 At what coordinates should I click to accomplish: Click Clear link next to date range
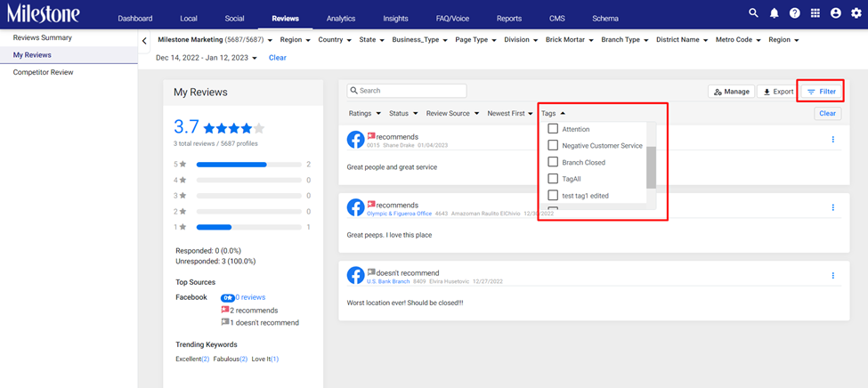[x=278, y=58]
